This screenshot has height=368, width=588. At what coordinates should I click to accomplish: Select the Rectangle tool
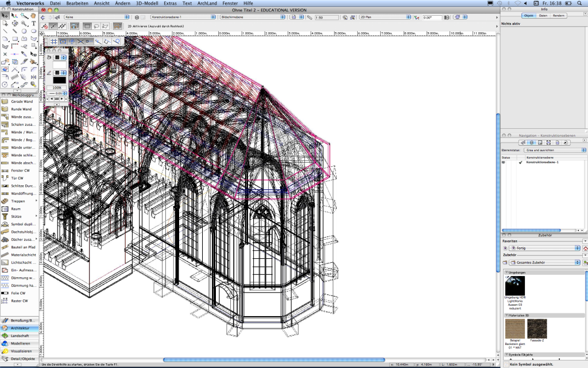[x=14, y=39]
